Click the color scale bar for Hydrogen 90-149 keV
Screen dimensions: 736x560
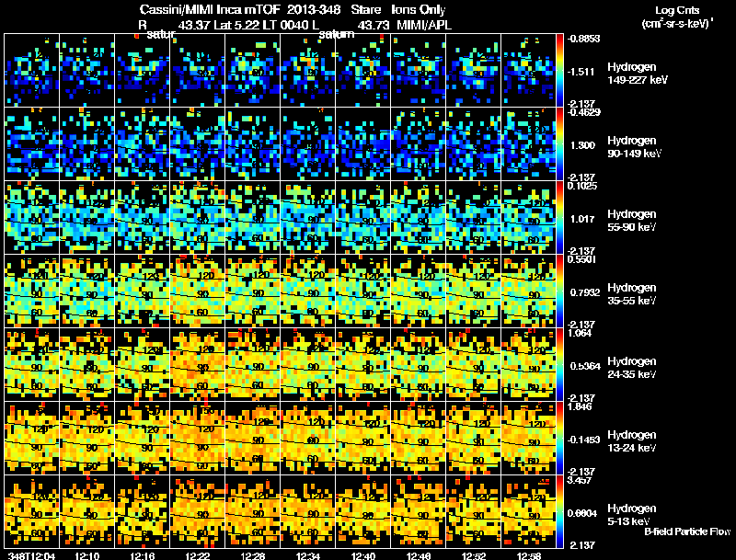coord(559,144)
